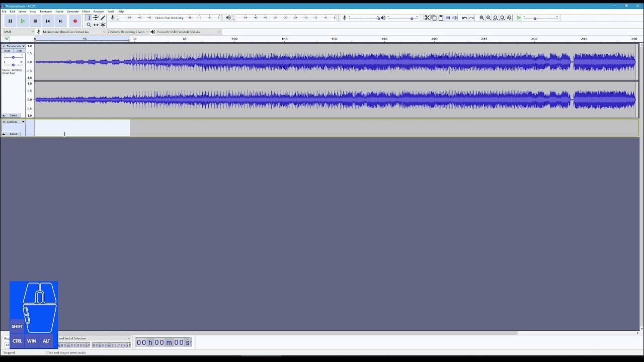Click the recording volume slider
Viewport: 644px width, 362px height.
pos(364,18)
